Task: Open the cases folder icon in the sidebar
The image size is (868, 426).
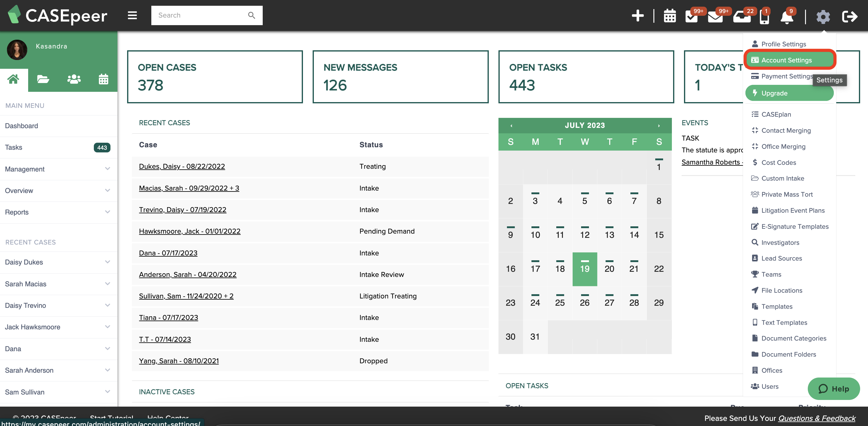Action: tap(43, 79)
